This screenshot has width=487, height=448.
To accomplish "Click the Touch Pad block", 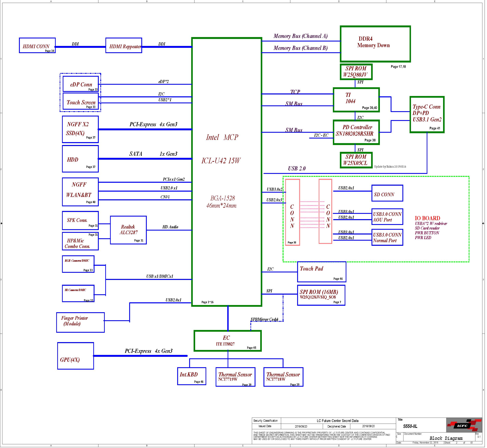I will pos(321,272).
